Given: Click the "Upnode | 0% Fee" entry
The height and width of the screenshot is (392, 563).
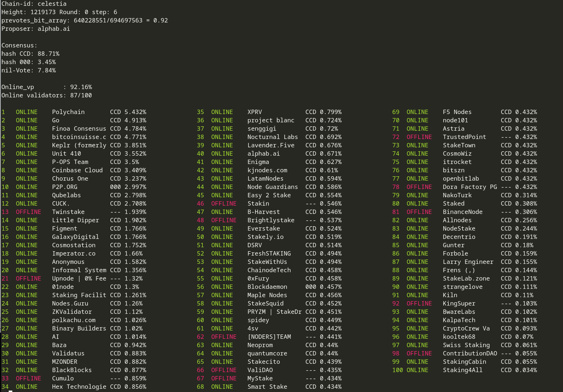Looking at the screenshot, I should [79, 278].
